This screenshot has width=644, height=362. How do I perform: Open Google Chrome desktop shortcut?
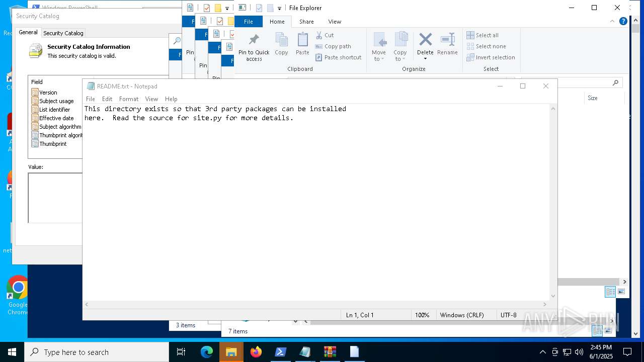(18, 296)
